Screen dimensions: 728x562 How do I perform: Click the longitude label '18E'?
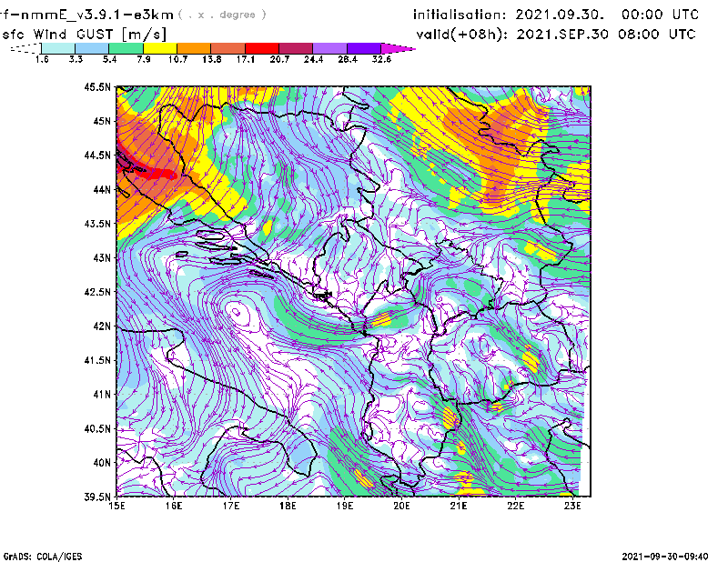pyautogui.click(x=288, y=506)
